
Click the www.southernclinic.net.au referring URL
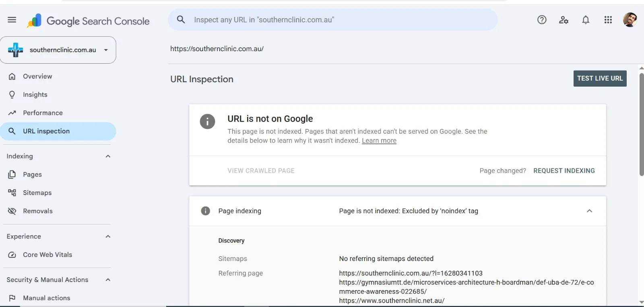392,301
